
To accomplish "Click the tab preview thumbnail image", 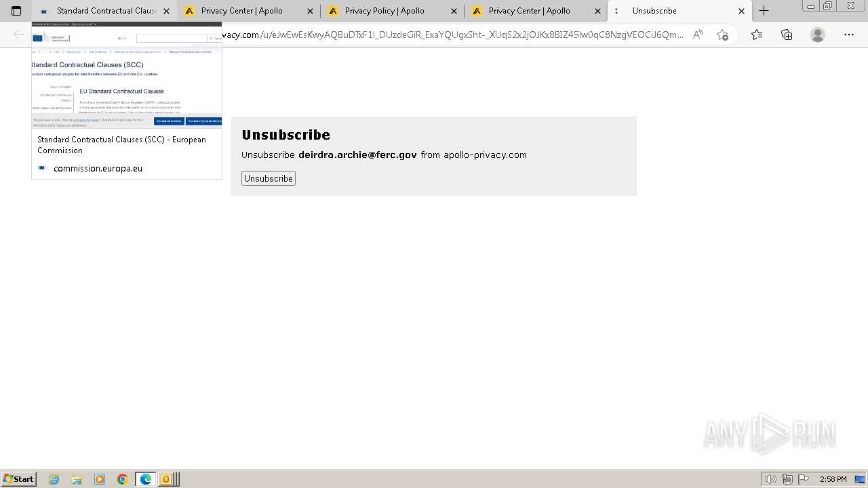I will click(127, 75).
